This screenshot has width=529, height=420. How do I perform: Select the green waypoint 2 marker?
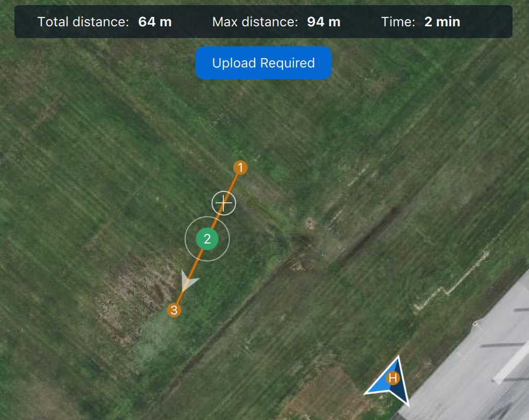pyautogui.click(x=207, y=239)
